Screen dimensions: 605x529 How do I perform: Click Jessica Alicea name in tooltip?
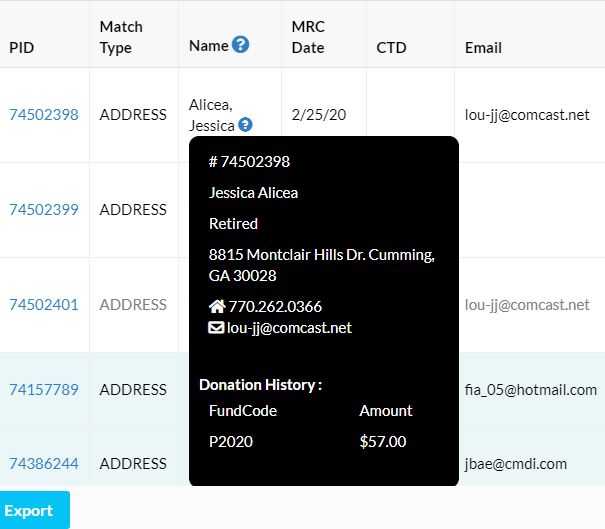coord(253,193)
